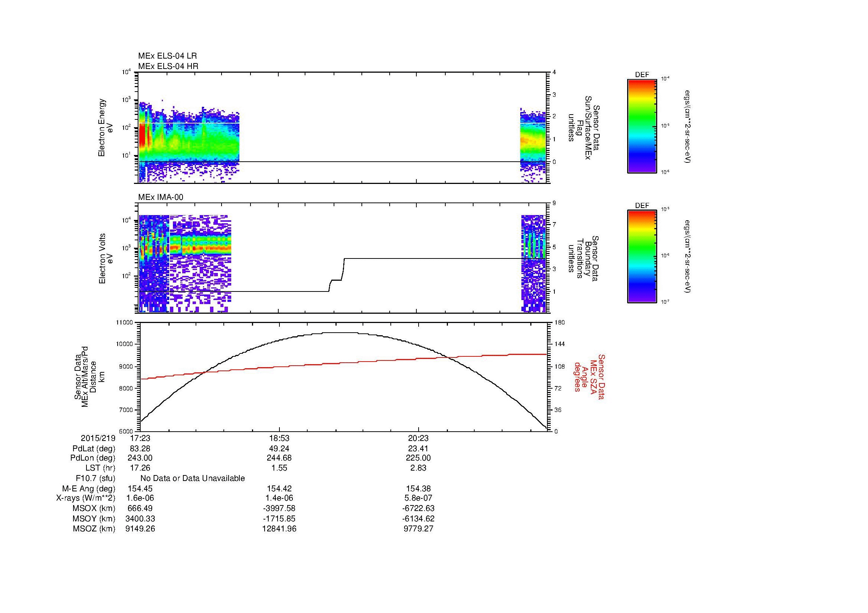Click the MSOX value 666.49

[x=140, y=508]
